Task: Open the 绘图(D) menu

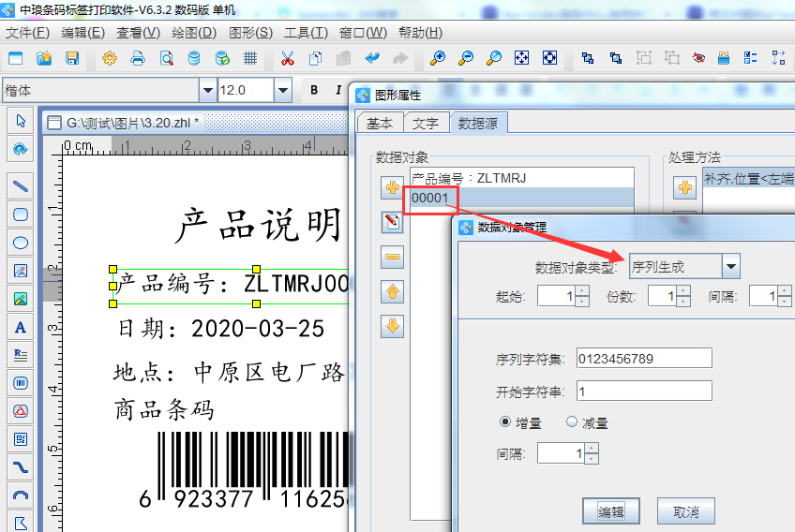Action: pyautogui.click(x=194, y=32)
